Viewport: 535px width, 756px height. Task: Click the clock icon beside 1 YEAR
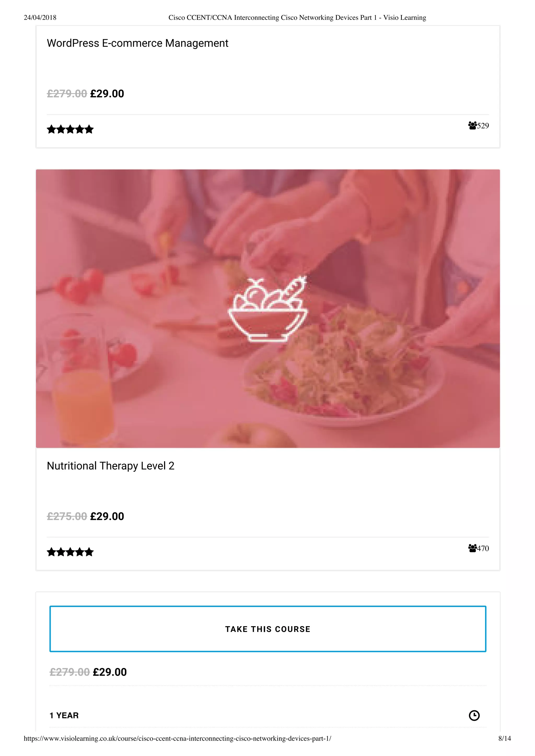coord(474,715)
